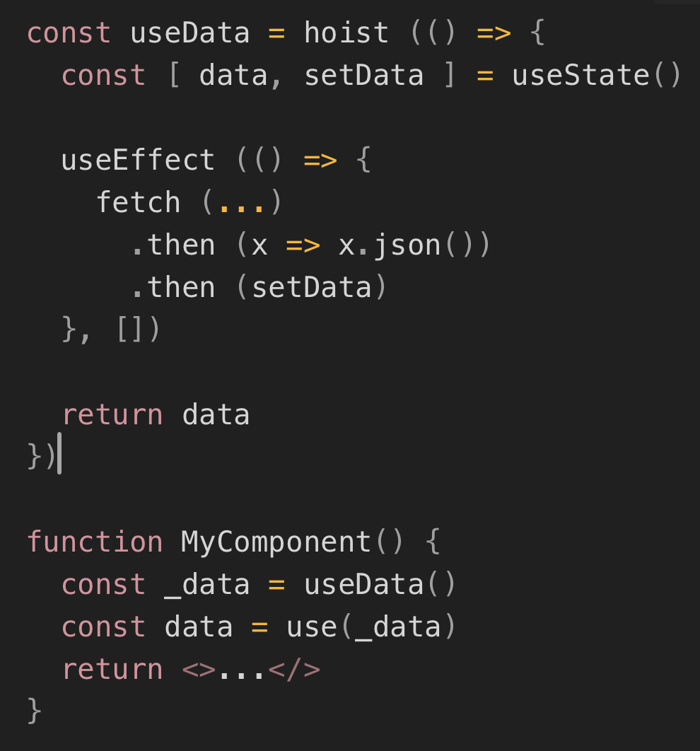Click the empty dependency array brackets
700x751 pixels.
tap(129, 330)
